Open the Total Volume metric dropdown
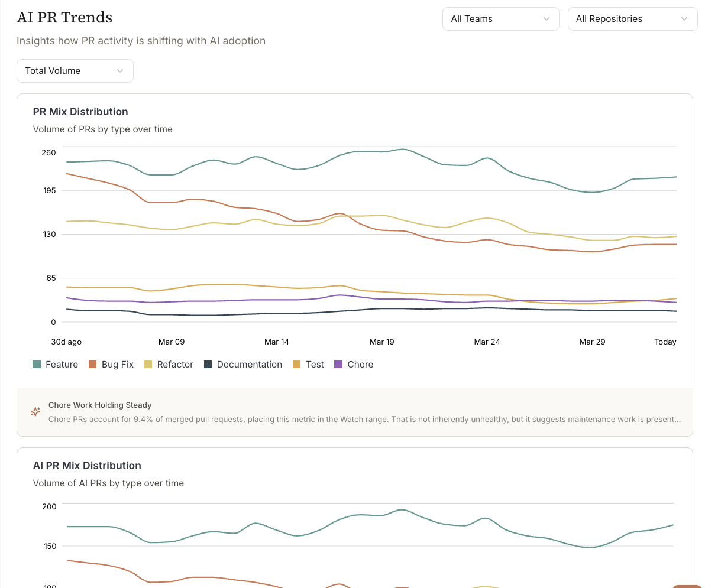The width and height of the screenshot is (705, 588). [x=75, y=71]
